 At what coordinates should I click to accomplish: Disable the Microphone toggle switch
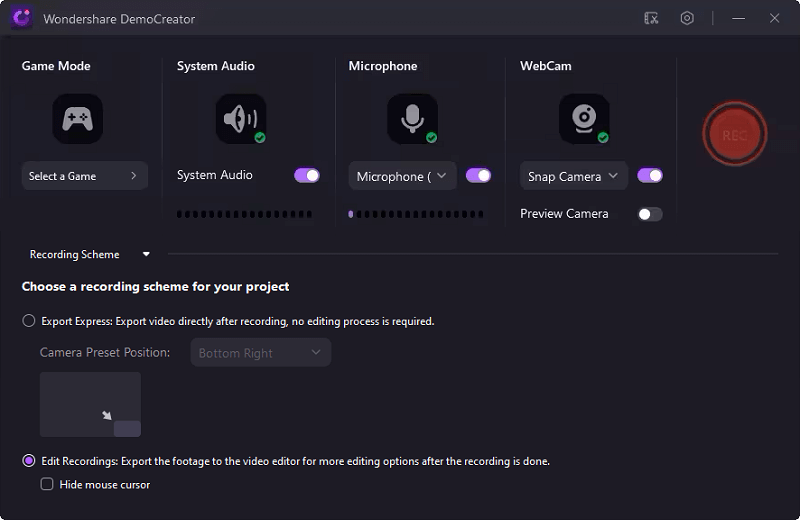coord(478,176)
